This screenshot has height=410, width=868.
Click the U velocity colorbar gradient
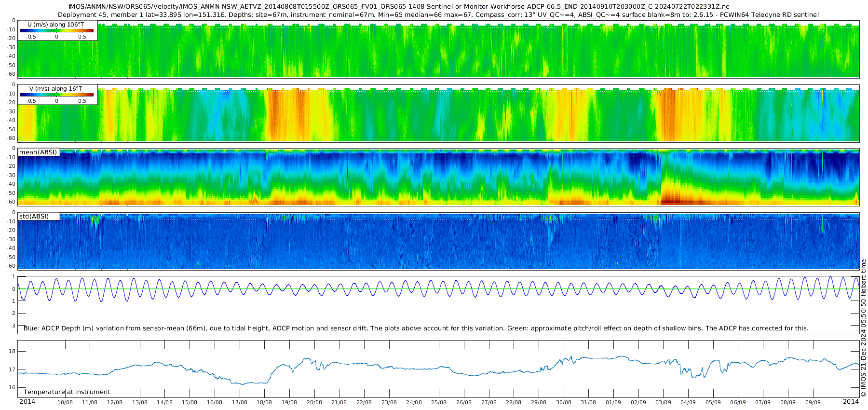pos(57,30)
